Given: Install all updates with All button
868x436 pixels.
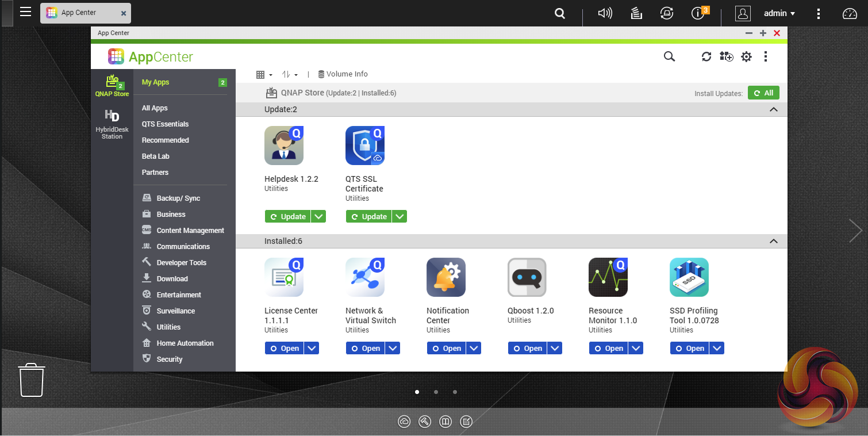Looking at the screenshot, I should click(x=763, y=93).
